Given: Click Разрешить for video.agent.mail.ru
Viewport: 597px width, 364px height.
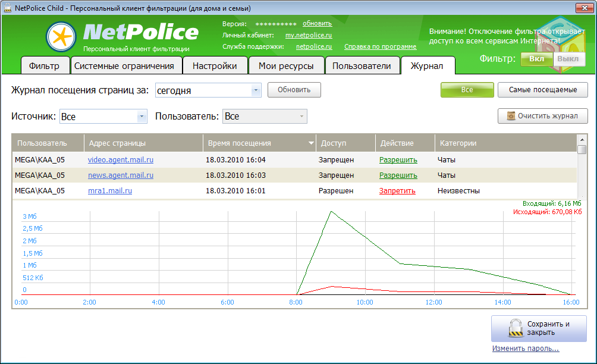Looking at the screenshot, I should (x=398, y=160).
